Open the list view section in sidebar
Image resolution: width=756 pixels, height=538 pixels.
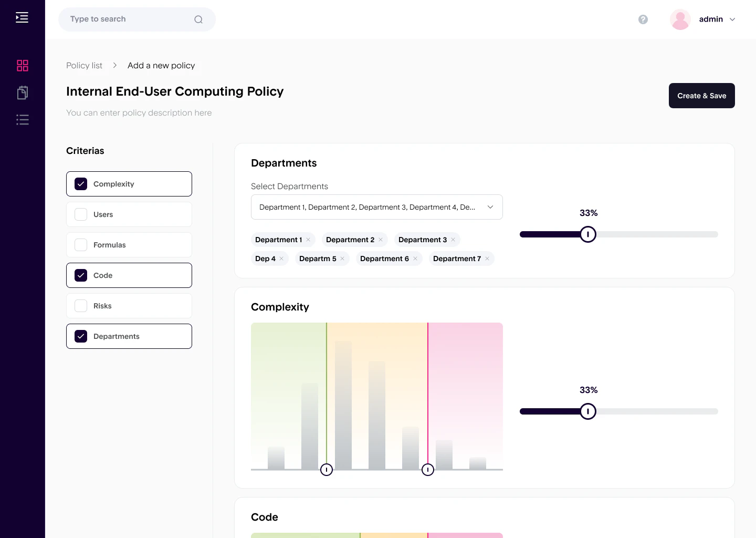pos(22,119)
